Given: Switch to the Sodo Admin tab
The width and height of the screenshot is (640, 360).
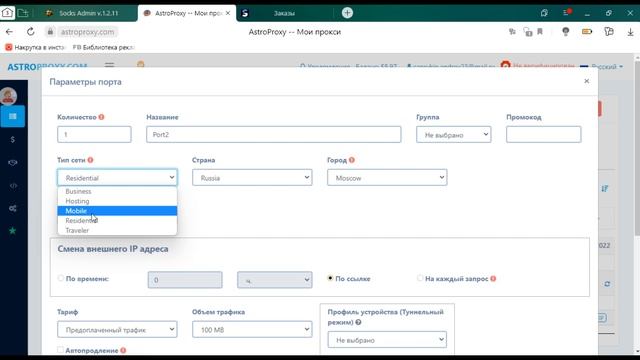Looking at the screenshot, I should [88, 13].
